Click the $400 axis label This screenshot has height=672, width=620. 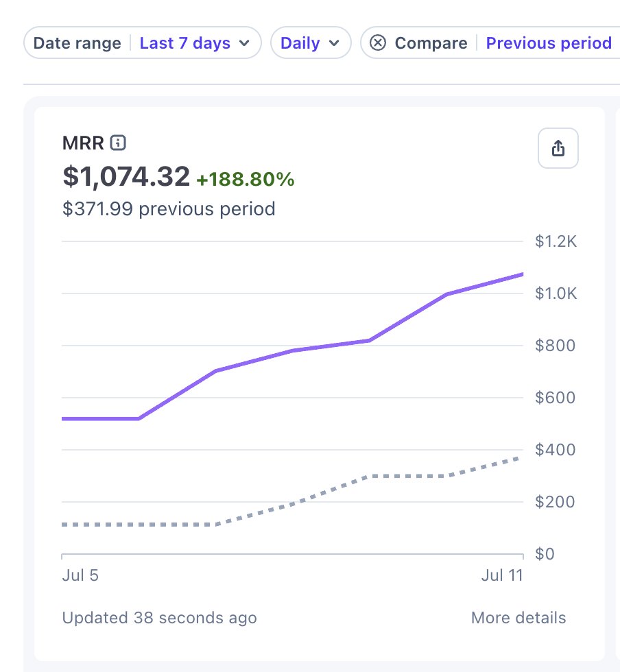coord(555,450)
